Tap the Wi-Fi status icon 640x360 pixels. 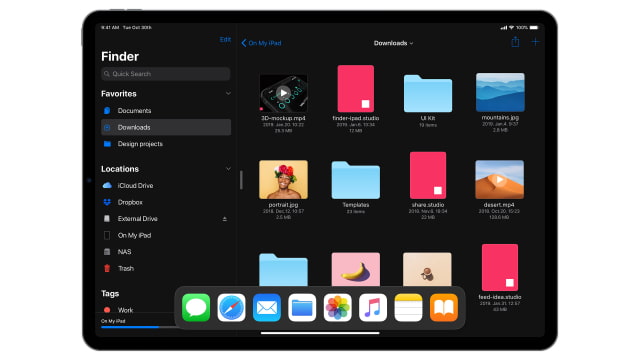[x=511, y=28]
